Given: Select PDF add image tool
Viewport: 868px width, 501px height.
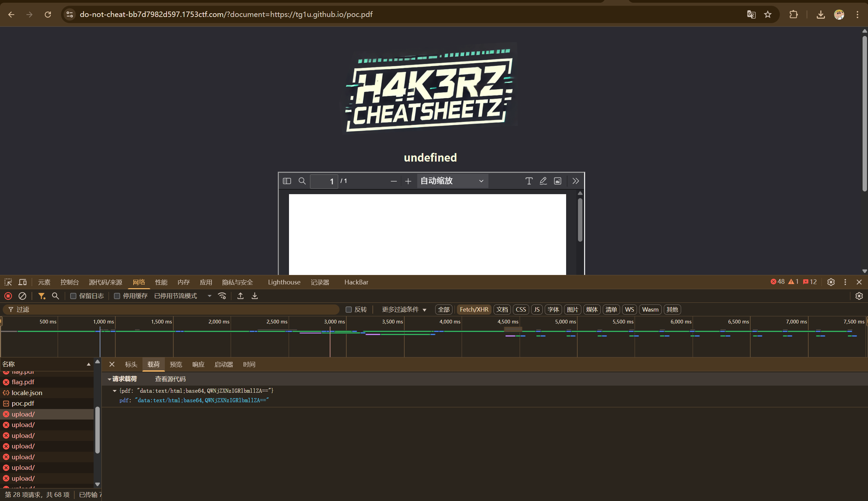Looking at the screenshot, I should (x=558, y=181).
